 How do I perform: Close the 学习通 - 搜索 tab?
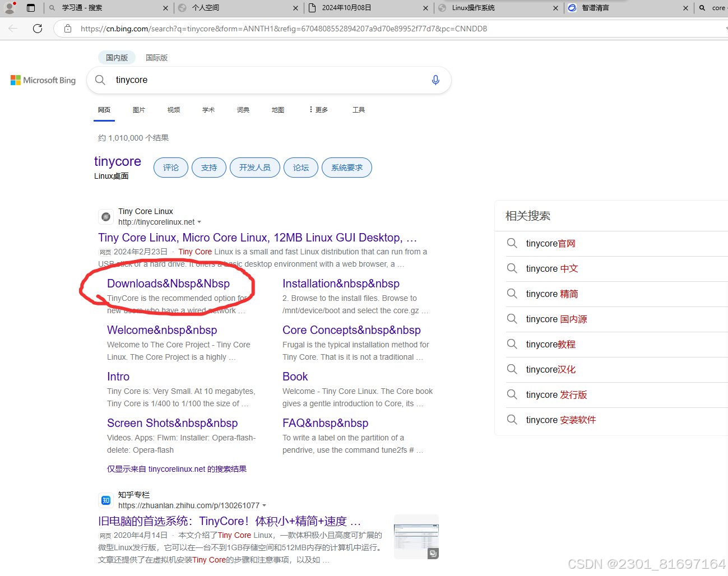(165, 8)
